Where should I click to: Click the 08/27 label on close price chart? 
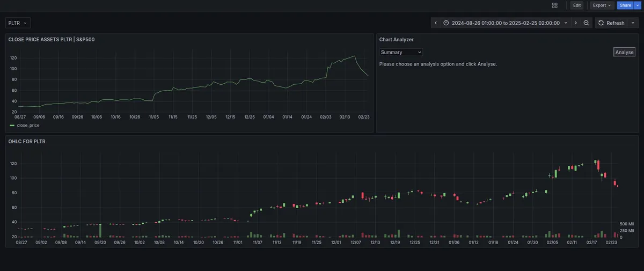20,116
